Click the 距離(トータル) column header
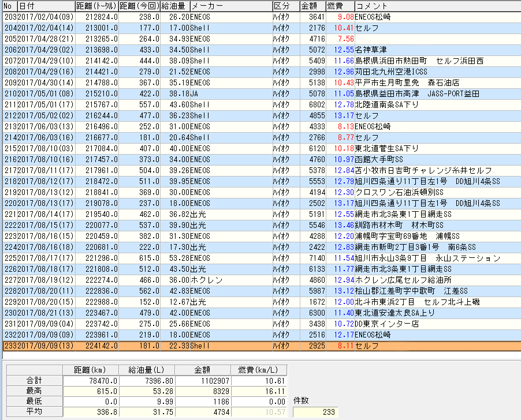The image size is (521, 420). click(x=96, y=6)
